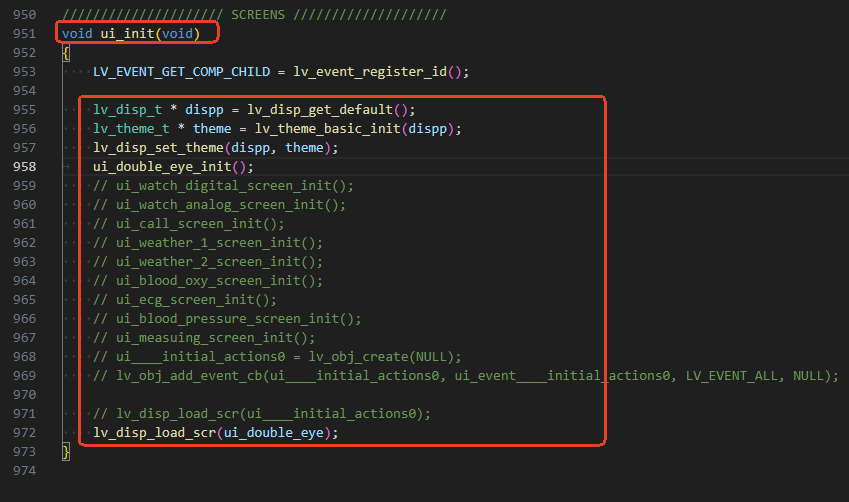Click line number 950 in the gutter
Viewport: 849px width, 502px height.
24,15
